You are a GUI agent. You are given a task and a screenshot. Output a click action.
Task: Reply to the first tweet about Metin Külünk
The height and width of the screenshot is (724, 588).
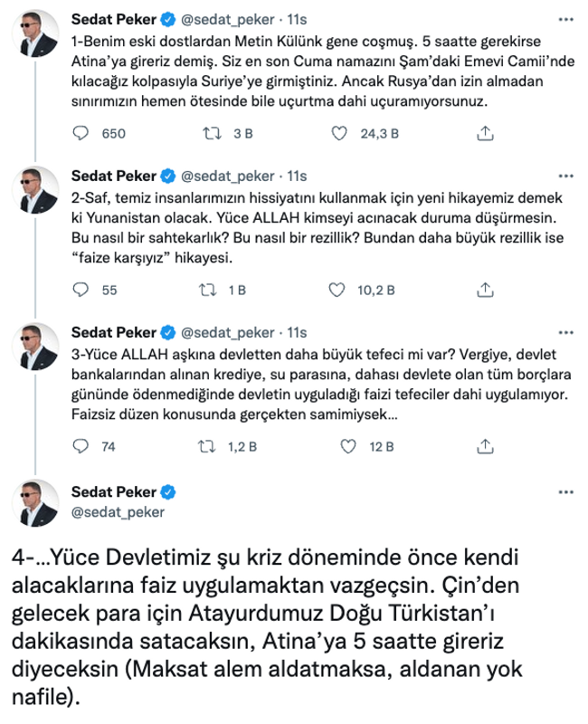81,133
